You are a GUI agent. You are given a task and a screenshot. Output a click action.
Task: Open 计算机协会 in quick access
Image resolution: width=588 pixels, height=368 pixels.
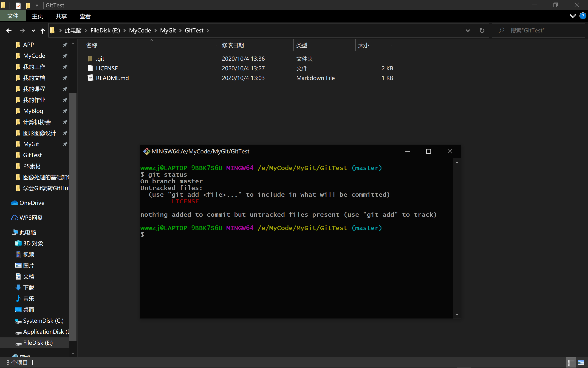click(37, 122)
